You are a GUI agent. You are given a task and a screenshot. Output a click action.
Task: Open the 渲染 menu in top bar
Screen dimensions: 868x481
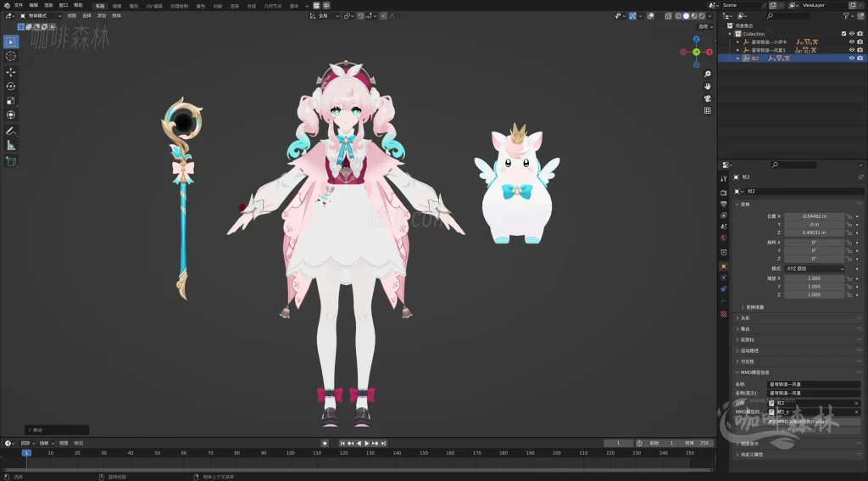48,5
